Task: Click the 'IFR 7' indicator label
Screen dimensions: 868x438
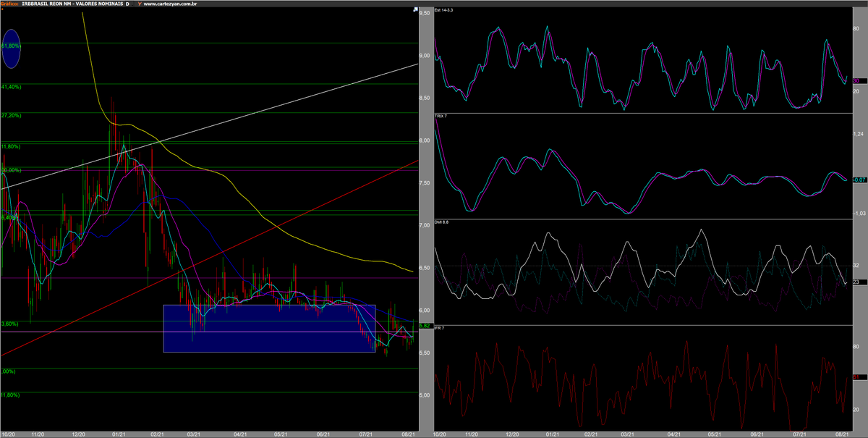Action: tap(440, 328)
